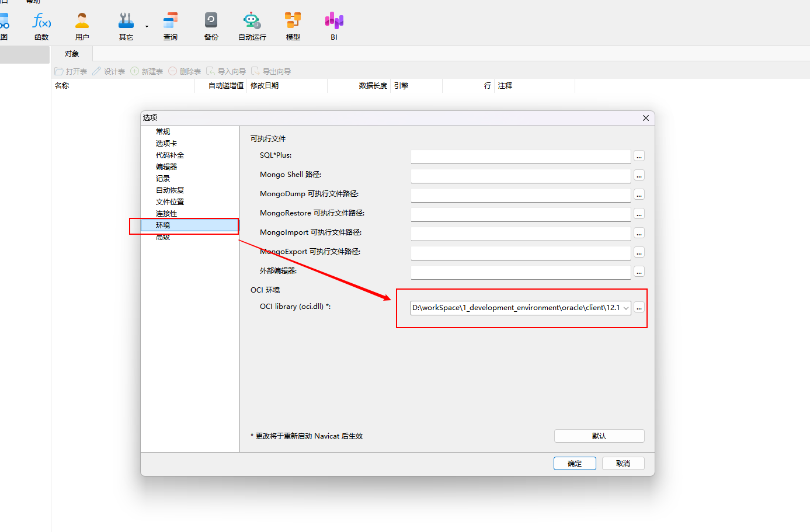Open the 查询 (Query) tool

[x=171, y=26]
